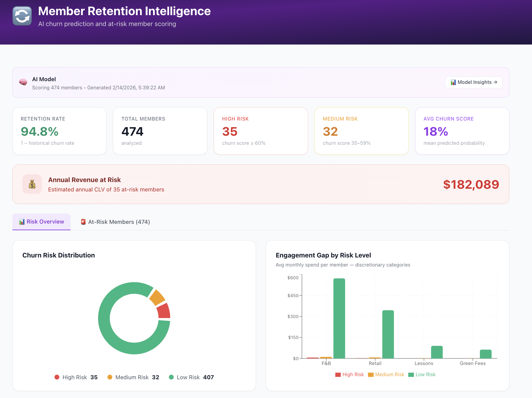Click the bar chart icon on Model Insights
The image size is (532, 398).
[453, 82]
